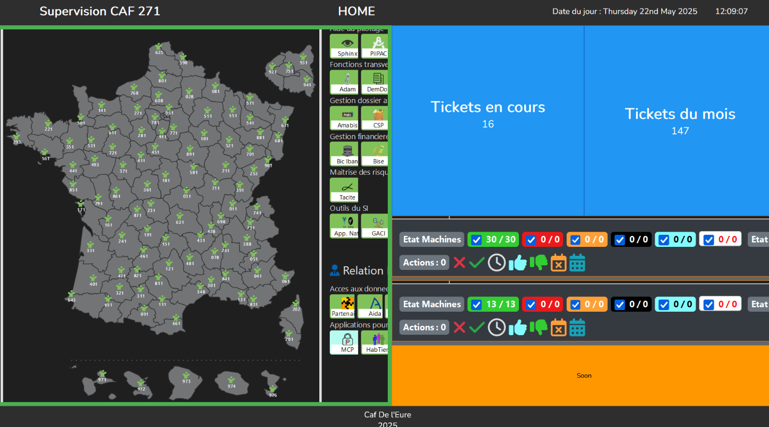Launch the Bise application
This screenshot has height=427, width=769.
pyautogui.click(x=375, y=154)
